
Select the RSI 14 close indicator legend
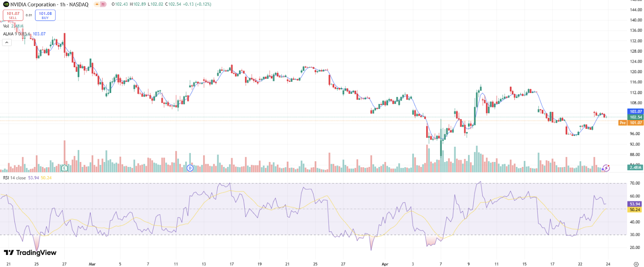(x=27, y=178)
